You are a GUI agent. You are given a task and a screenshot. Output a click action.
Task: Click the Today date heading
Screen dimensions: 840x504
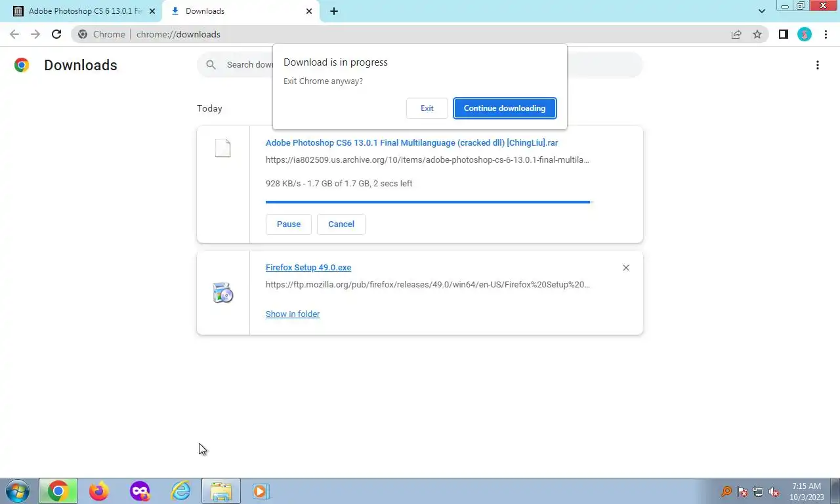click(x=209, y=108)
